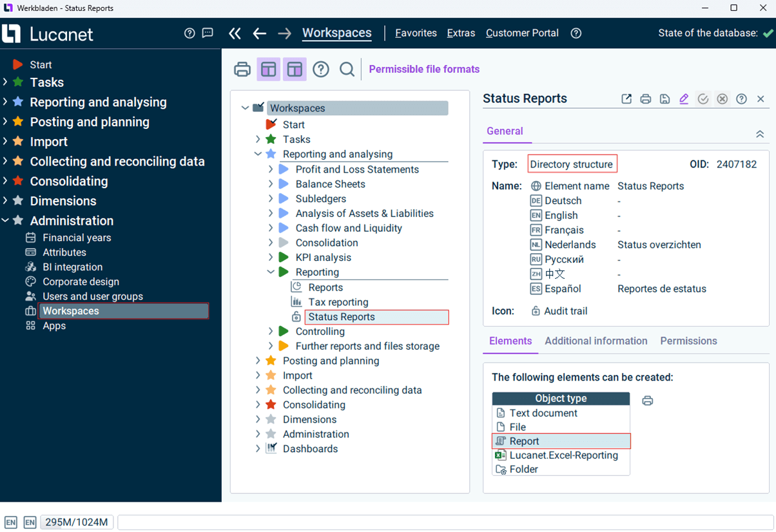The image size is (776, 532).
Task: Open Corporate design in sidebar
Action: [81, 282]
